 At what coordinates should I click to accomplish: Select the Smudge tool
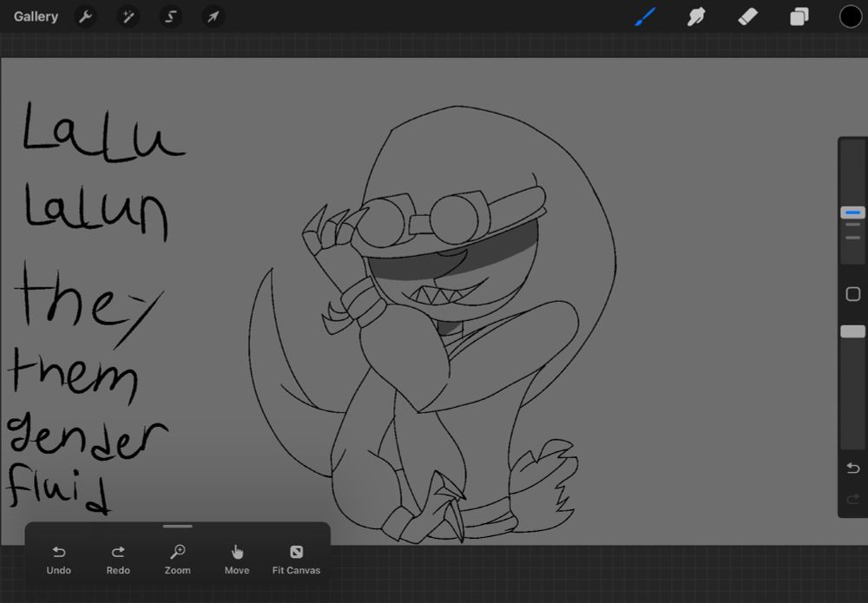point(696,16)
